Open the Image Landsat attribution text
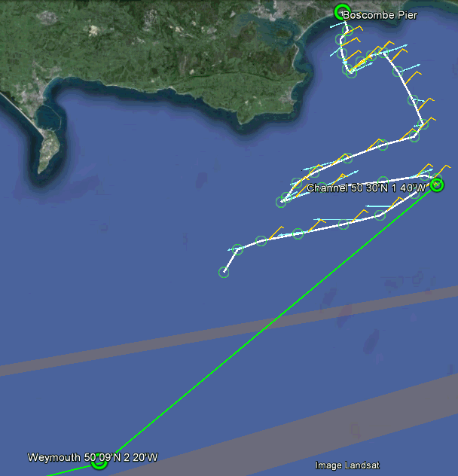Viewport: 458px width, 476px height. pos(347,465)
